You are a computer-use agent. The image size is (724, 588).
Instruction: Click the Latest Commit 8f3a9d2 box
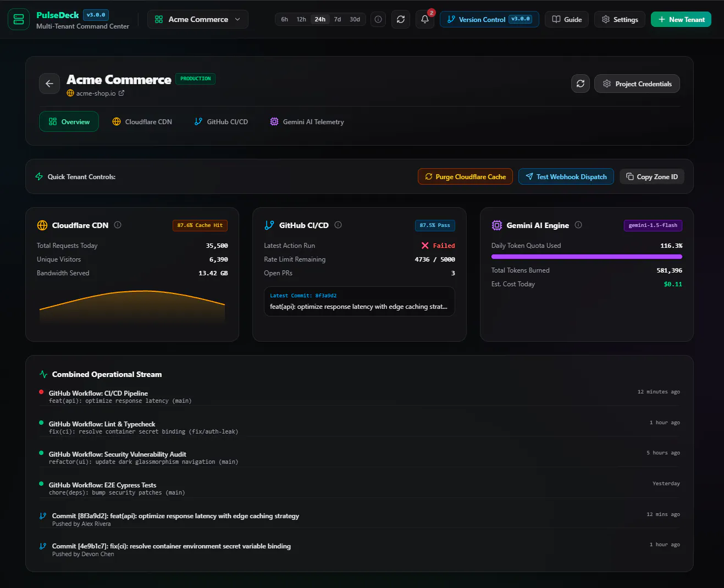point(360,301)
